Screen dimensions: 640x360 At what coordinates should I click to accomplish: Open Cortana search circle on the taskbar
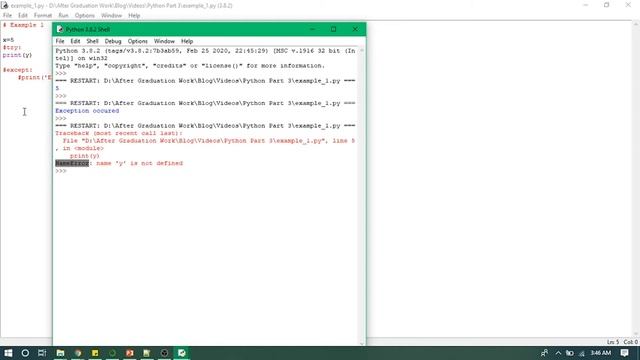[x=25, y=353]
